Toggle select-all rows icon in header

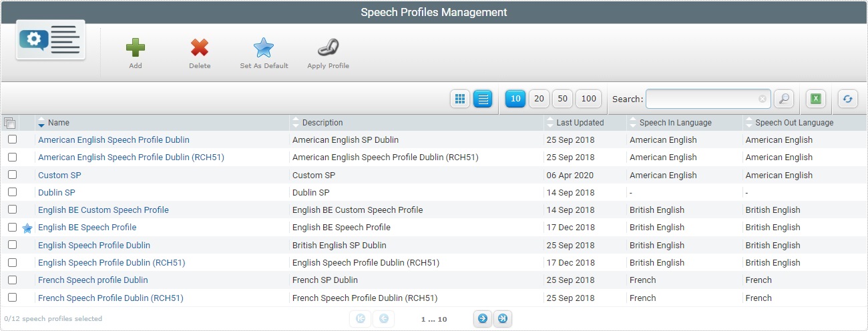(9, 123)
